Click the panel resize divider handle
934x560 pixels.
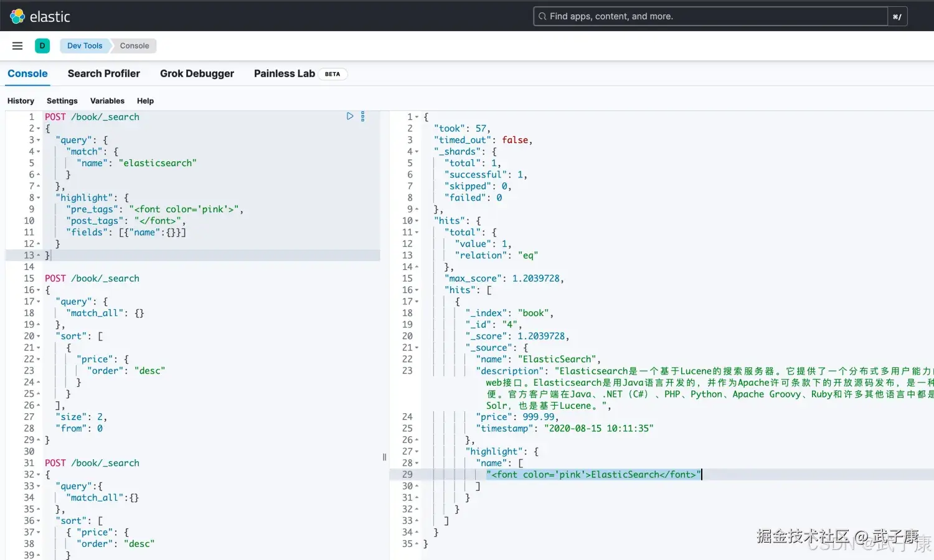384,457
